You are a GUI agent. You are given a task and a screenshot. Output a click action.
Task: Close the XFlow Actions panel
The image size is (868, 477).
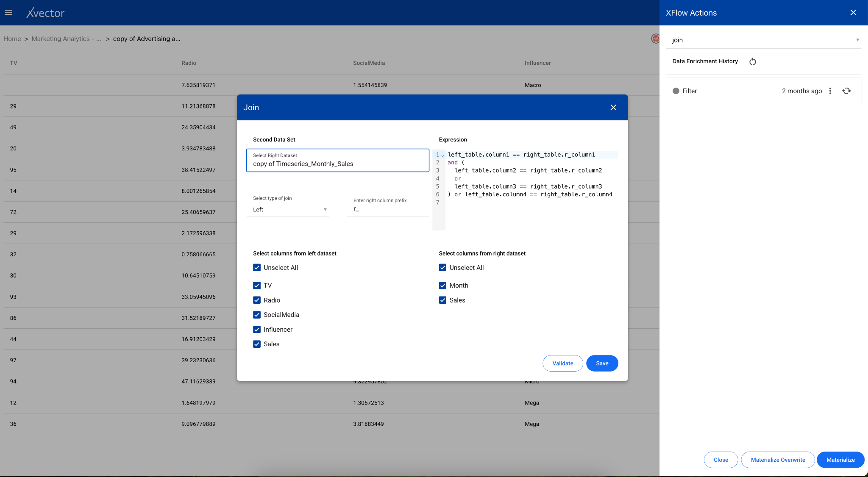853,13
